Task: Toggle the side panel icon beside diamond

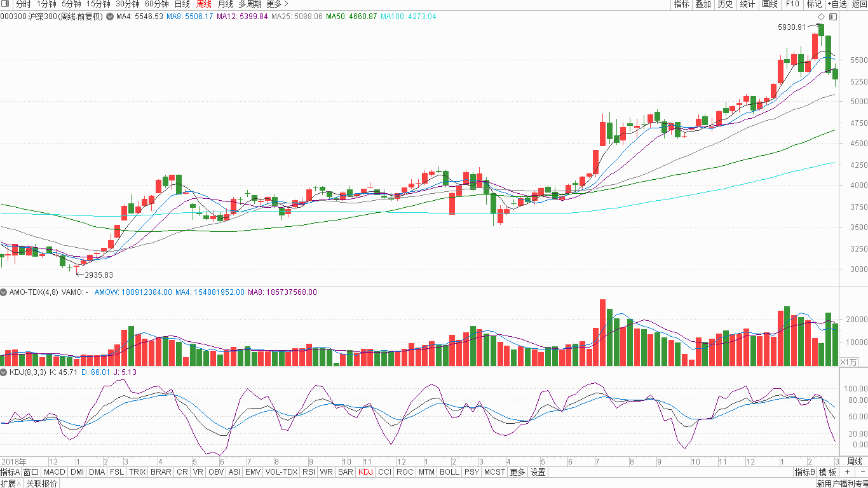Action: 833,17
